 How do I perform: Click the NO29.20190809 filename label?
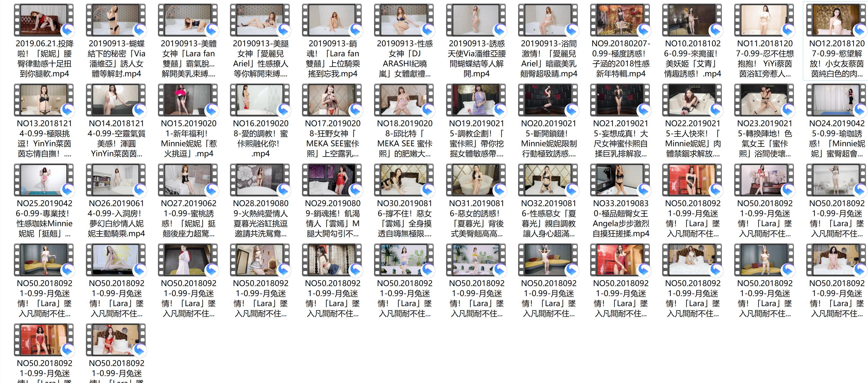pos(333,218)
